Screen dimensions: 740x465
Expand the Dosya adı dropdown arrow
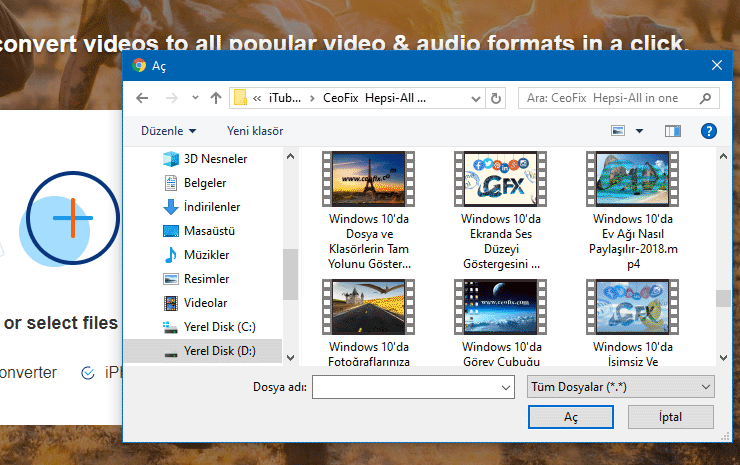(506, 388)
